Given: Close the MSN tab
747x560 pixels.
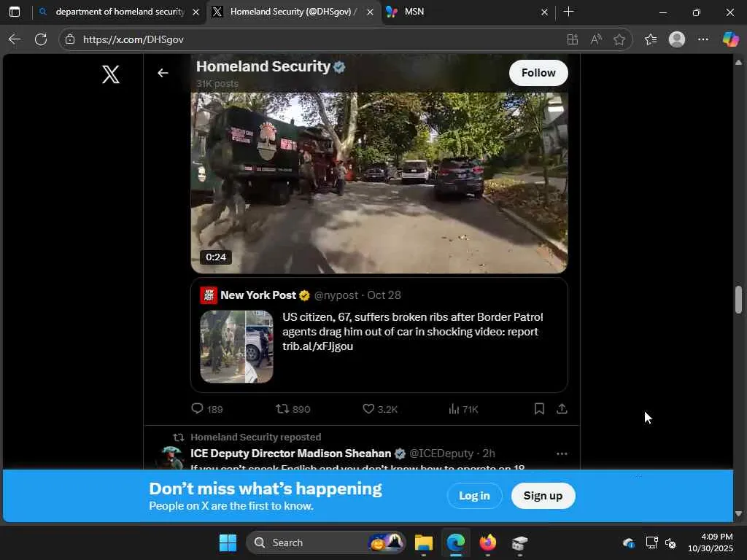Looking at the screenshot, I should 544,12.
